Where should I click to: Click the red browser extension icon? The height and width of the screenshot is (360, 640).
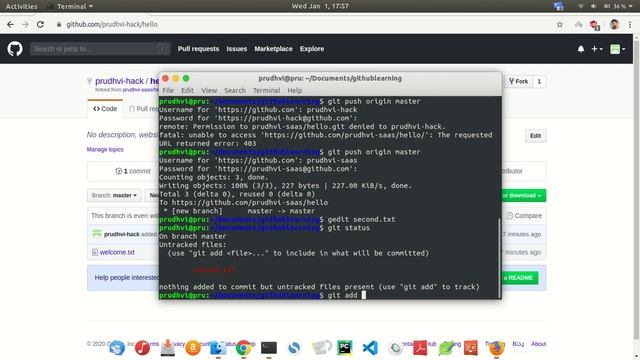tap(595, 25)
